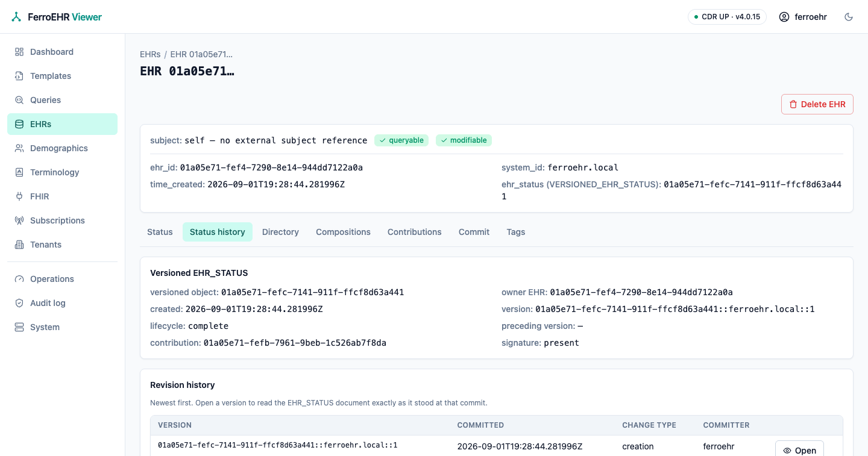868x456 pixels.
Task: Click the lifecycle value complete
Action: 208,326
